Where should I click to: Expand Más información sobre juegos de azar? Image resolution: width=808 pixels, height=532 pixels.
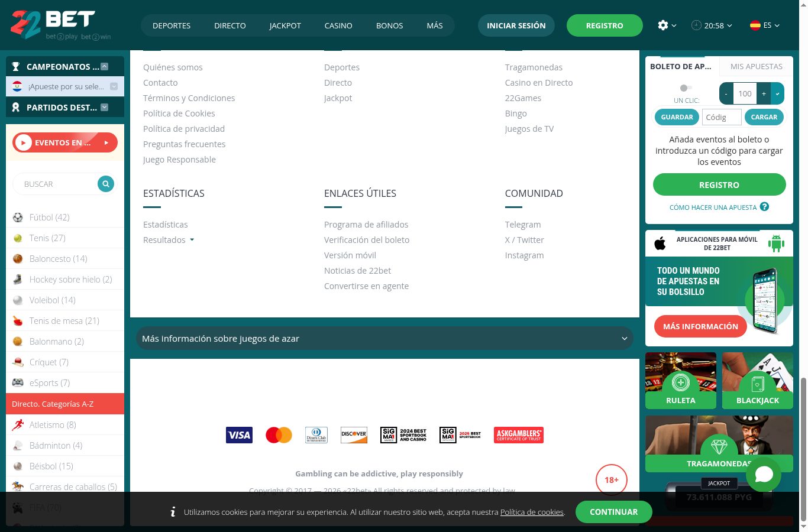[x=384, y=338]
